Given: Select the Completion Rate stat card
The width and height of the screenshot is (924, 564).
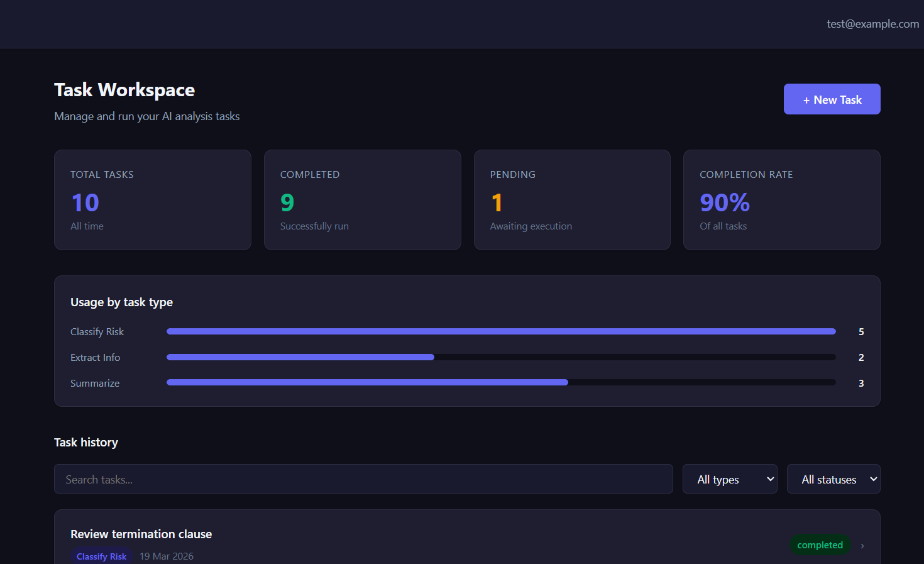Looking at the screenshot, I should (x=781, y=200).
